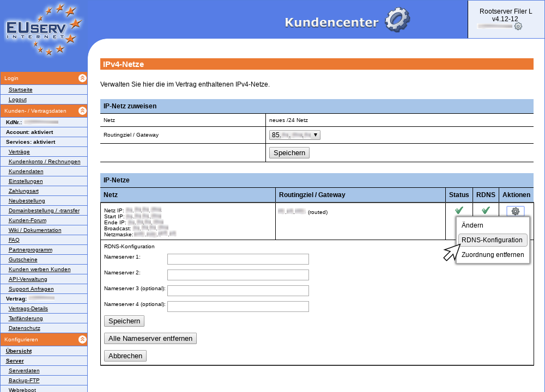The width and height of the screenshot is (545, 392).
Task: Save the RDNS nameserver configuration
Action: pyautogui.click(x=124, y=321)
